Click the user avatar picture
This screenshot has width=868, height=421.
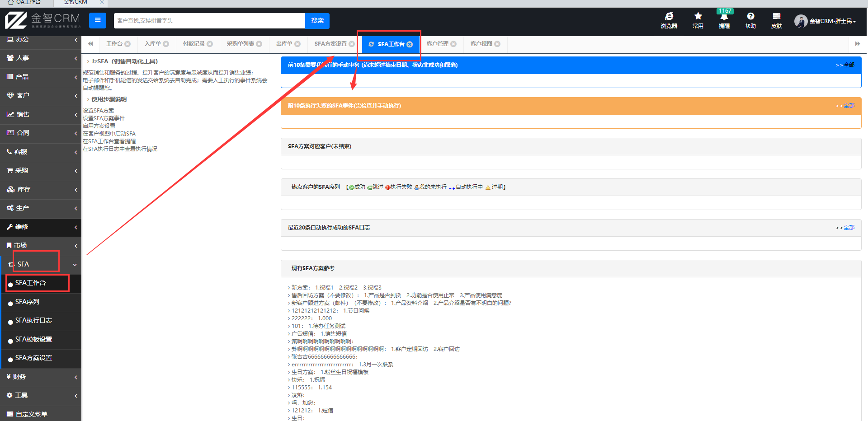[x=801, y=21]
